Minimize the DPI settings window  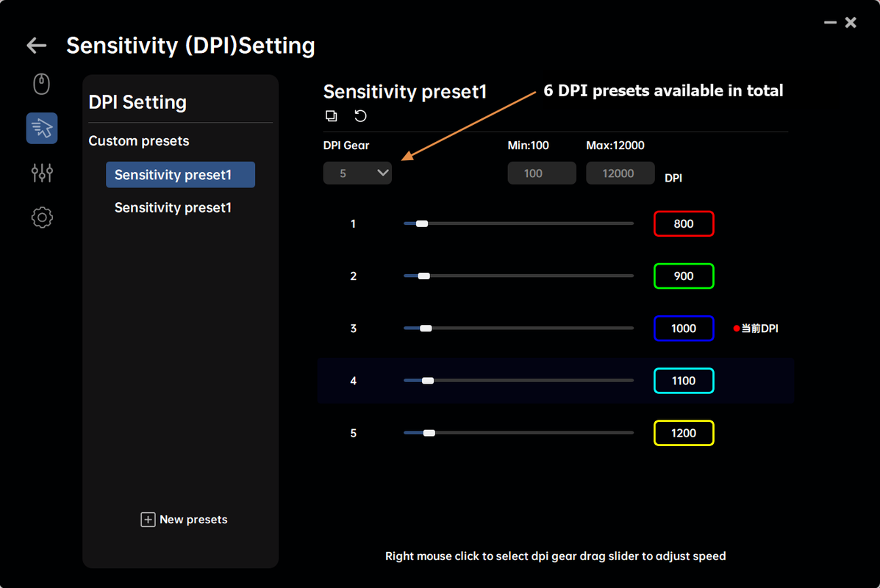[830, 23]
